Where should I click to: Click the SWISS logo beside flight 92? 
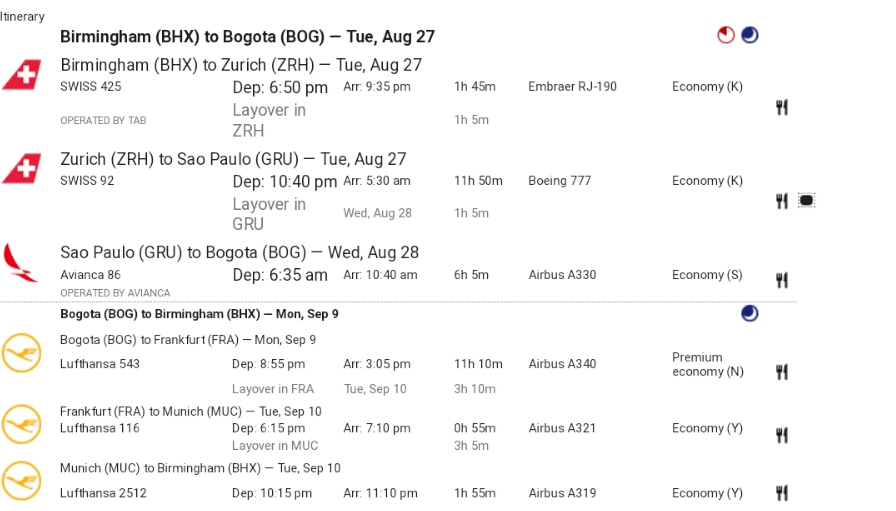tap(22, 169)
